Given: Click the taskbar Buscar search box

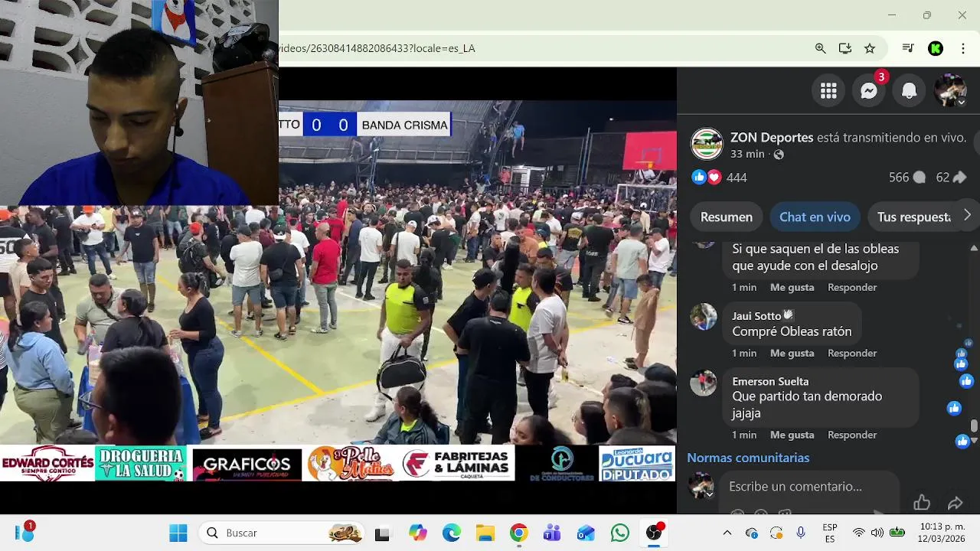Looking at the screenshot, I should pyautogui.click(x=283, y=533).
